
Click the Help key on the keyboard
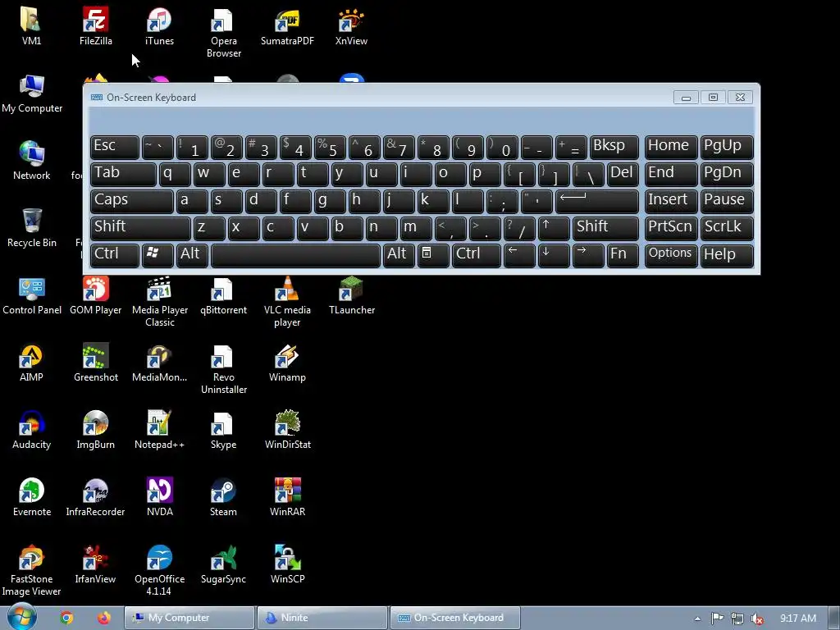coord(727,255)
